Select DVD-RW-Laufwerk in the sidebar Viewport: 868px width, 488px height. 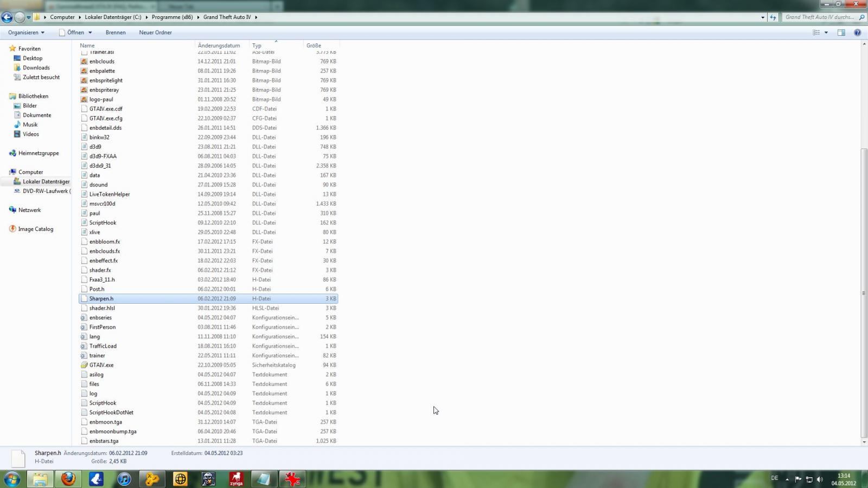point(46,191)
